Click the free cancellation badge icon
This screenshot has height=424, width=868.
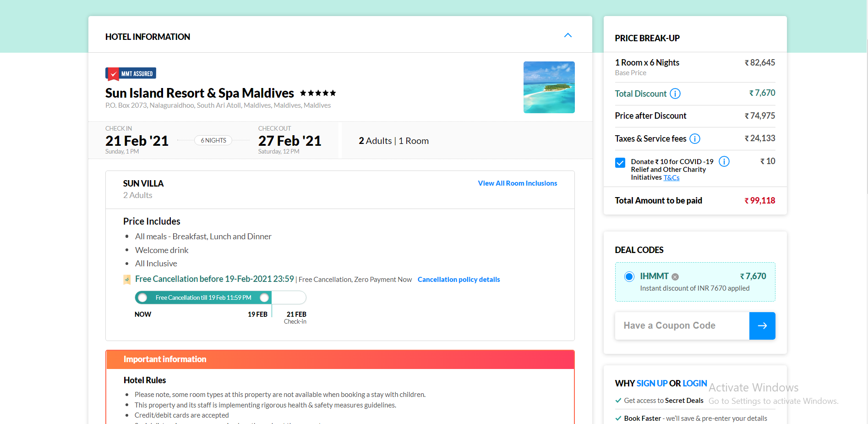click(x=127, y=280)
